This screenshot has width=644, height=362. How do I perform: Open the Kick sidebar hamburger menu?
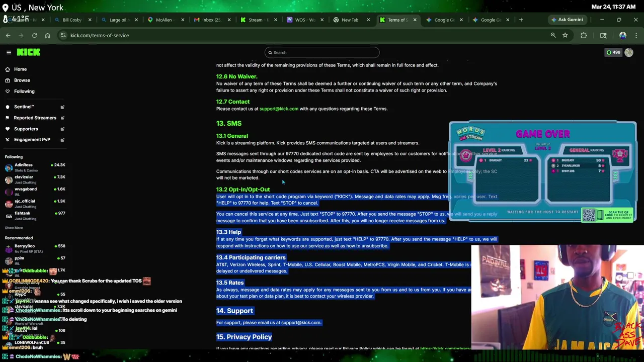(x=9, y=52)
